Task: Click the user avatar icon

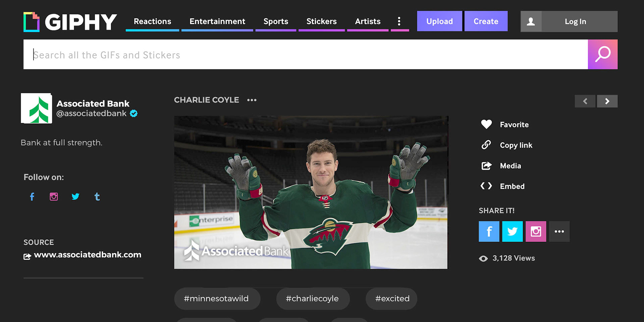Action: [x=531, y=21]
